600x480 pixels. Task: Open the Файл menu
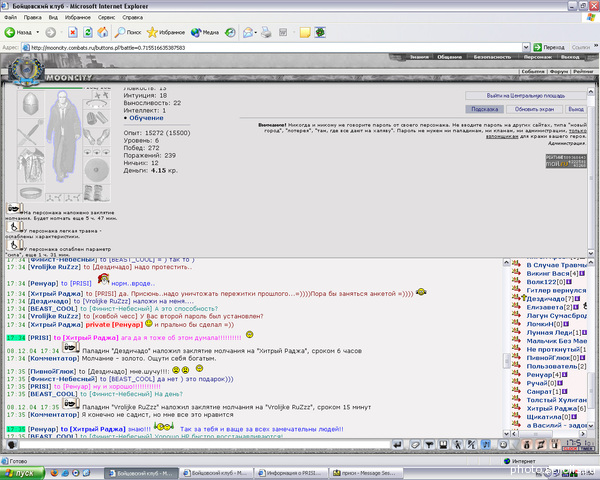click(x=10, y=17)
